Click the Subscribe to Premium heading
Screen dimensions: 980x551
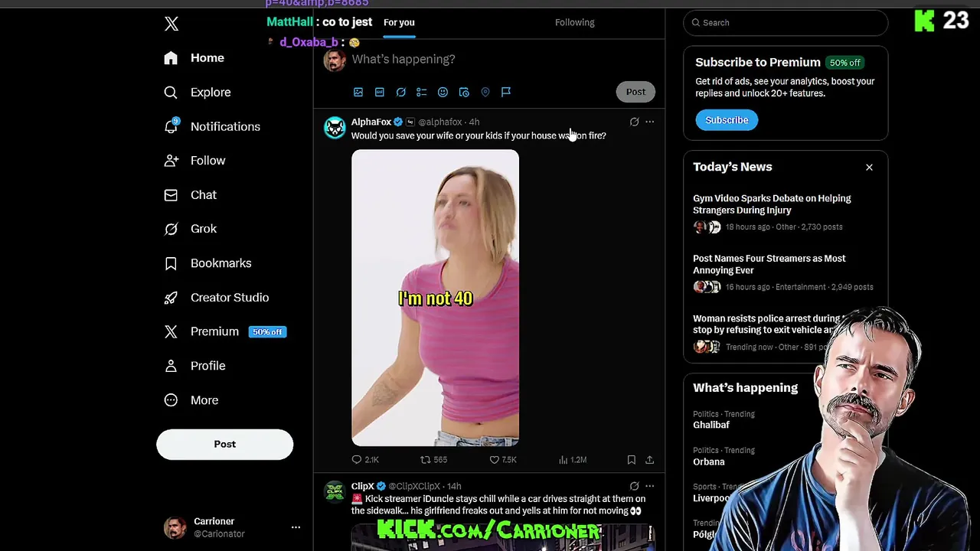tap(758, 63)
